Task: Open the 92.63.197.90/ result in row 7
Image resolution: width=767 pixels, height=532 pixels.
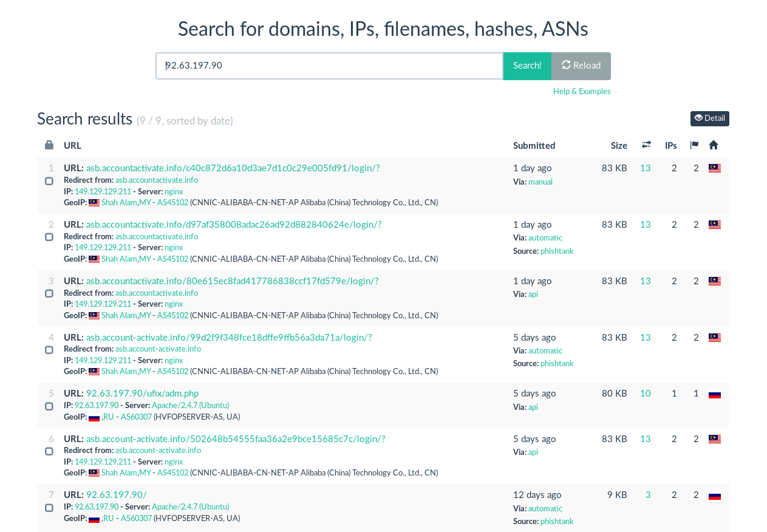Action: [x=116, y=495]
